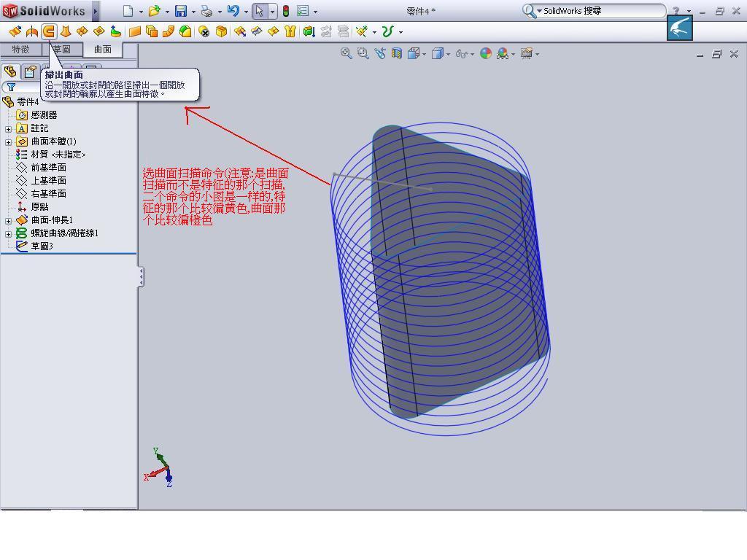Click the Options checklist icon
Screen dimensions: 747x560
click(x=303, y=11)
